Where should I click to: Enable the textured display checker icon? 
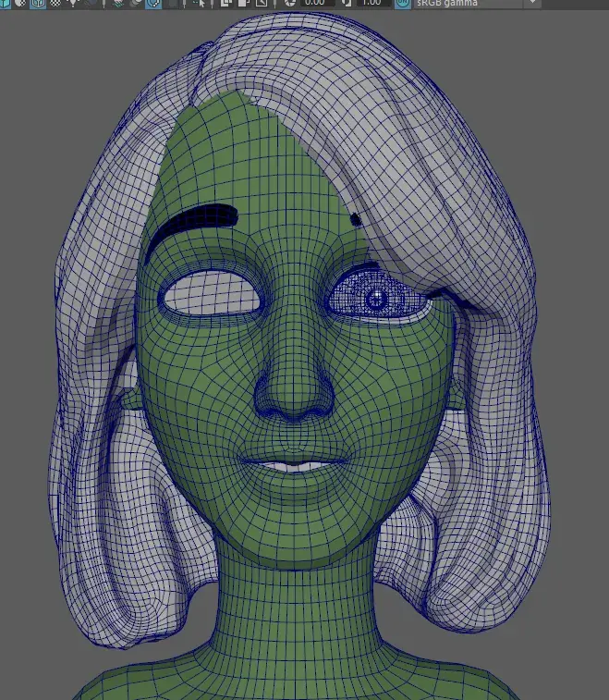(x=55, y=3)
